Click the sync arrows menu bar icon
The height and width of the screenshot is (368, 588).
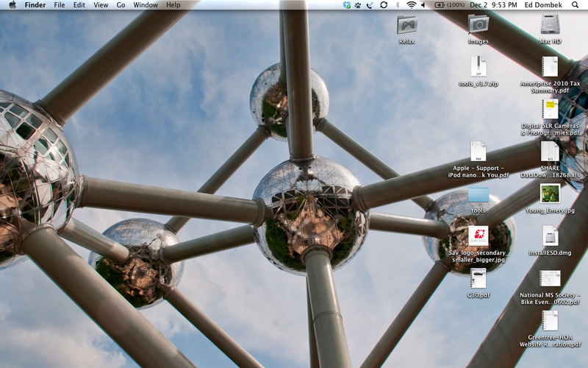click(x=383, y=5)
